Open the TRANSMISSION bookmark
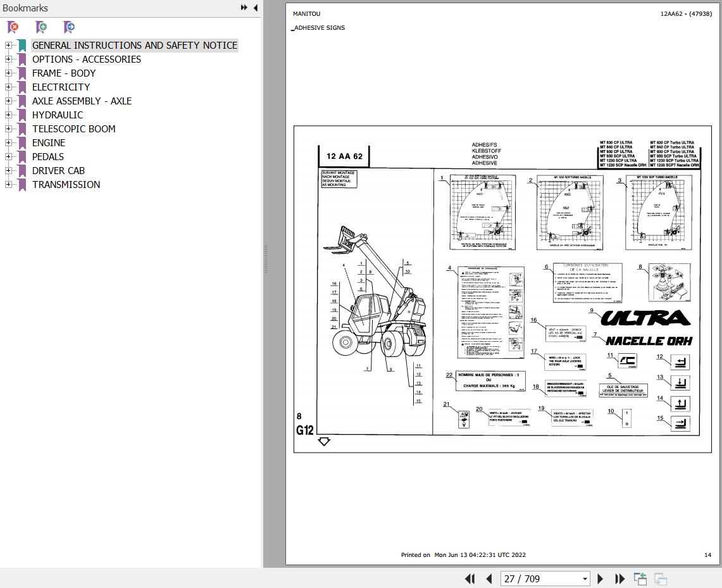 point(66,184)
